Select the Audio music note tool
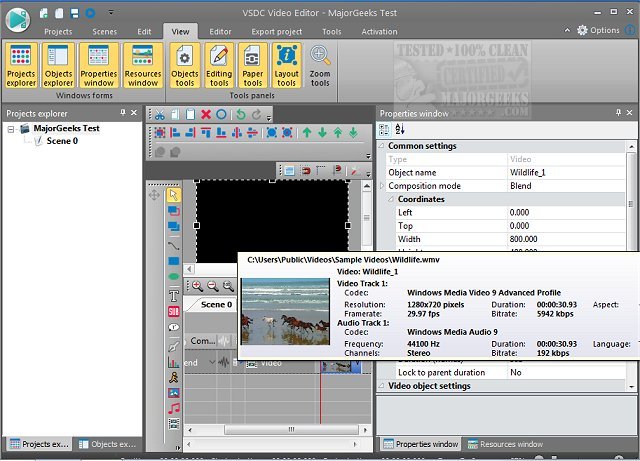Screen dimensions: 640x461 (x=174, y=408)
